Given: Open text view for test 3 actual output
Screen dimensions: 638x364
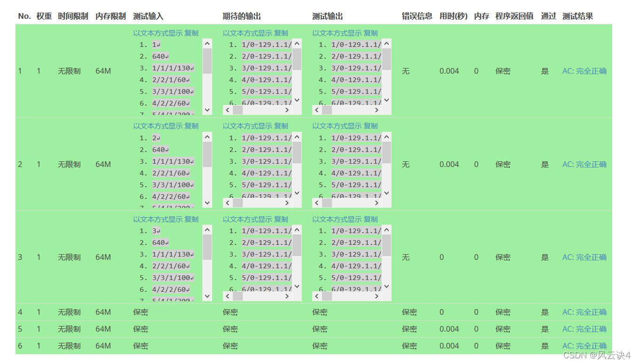Looking at the screenshot, I should click(337, 219).
